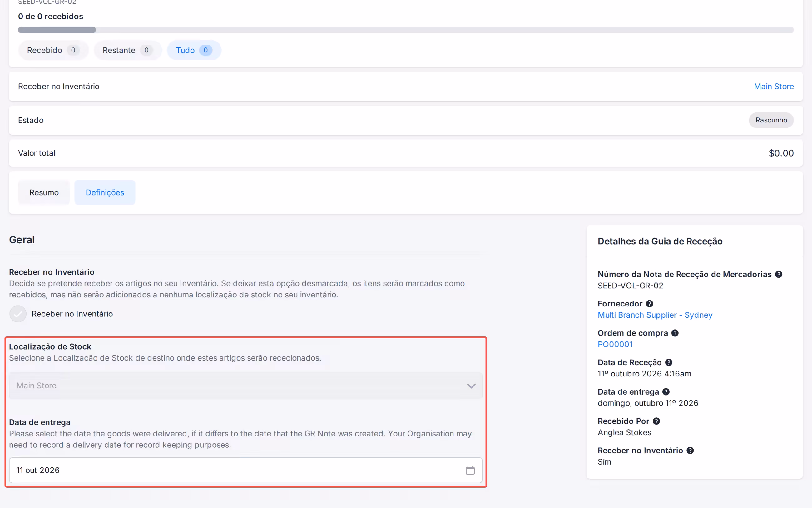812x508 pixels.
Task: Show the Fornecedor help tooltip icon
Action: tap(649, 304)
